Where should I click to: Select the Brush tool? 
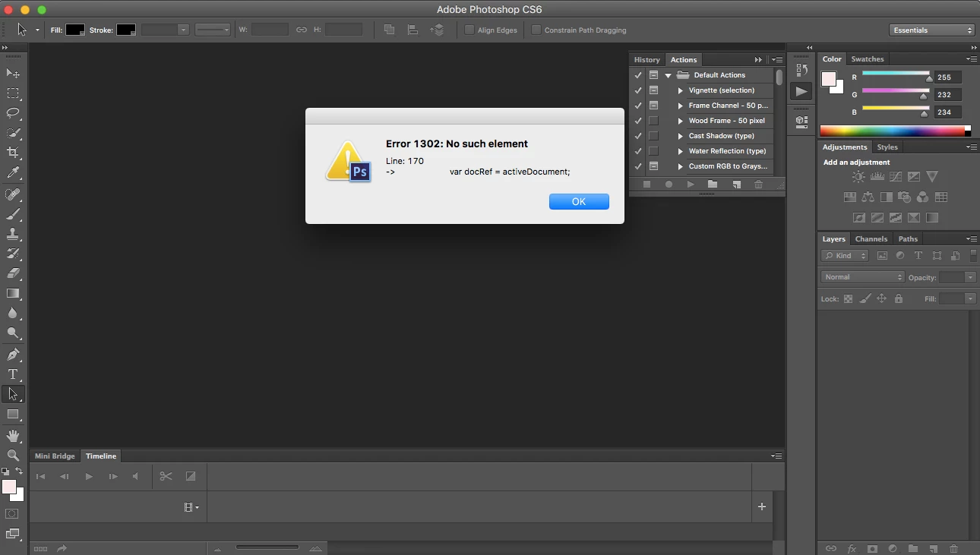click(13, 214)
